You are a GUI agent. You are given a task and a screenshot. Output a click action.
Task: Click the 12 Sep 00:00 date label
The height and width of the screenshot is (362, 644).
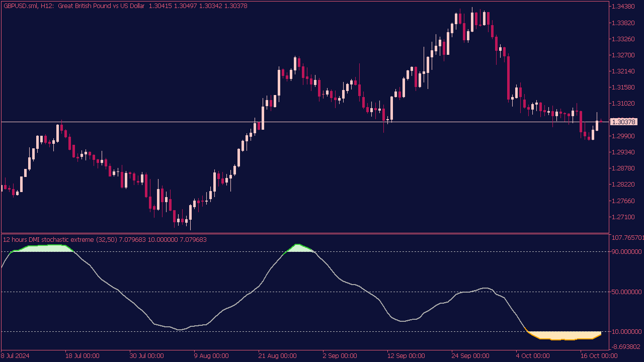click(405, 356)
